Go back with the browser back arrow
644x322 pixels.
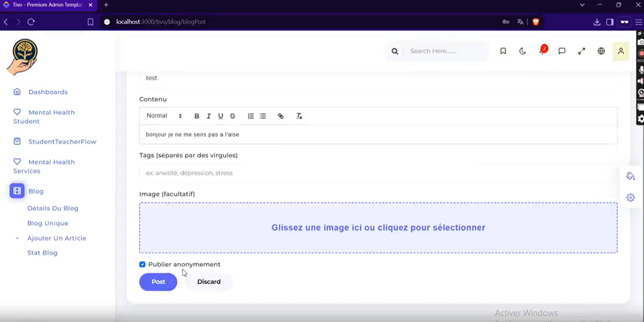(x=6, y=22)
